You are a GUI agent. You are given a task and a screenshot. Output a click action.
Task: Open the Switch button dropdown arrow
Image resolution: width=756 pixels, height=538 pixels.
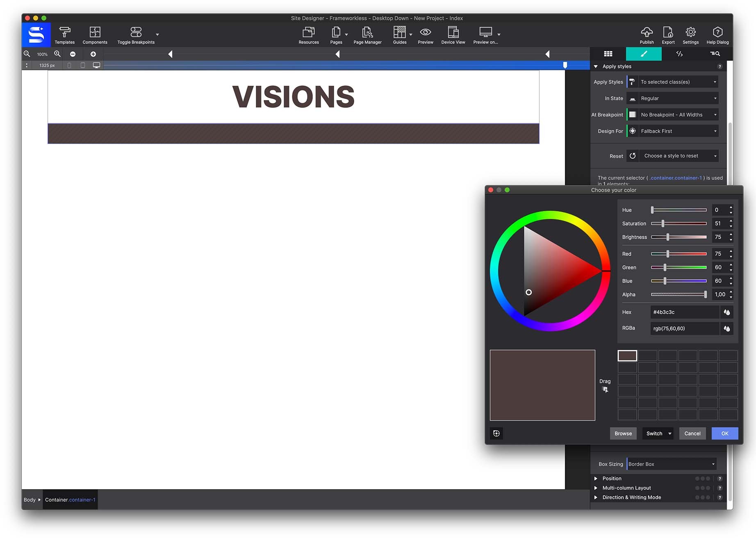tap(670, 433)
